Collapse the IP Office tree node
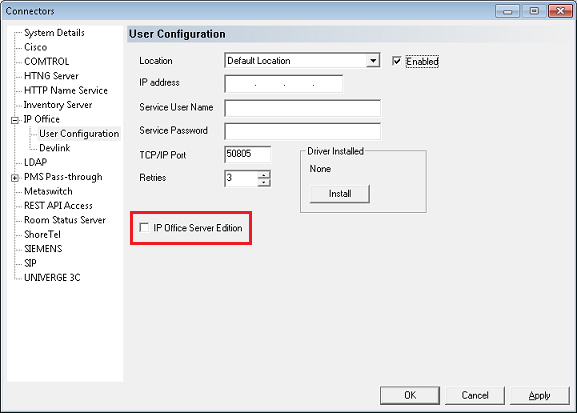Screen dimensions: 577x413 15,120
